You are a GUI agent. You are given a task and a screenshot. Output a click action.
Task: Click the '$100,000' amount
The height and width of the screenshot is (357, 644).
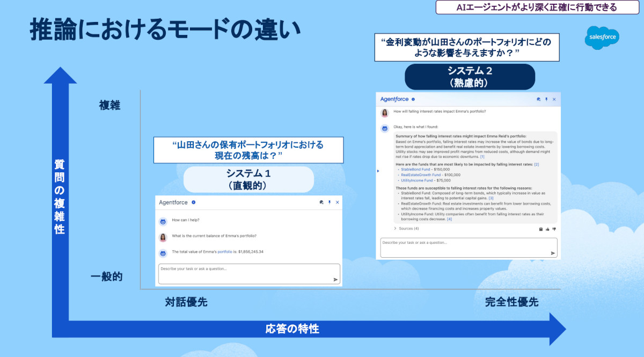[x=452, y=174]
